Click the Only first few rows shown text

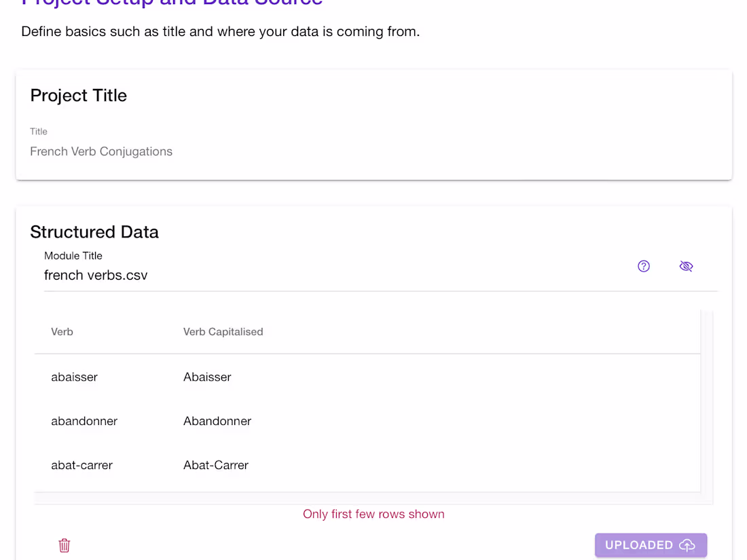click(x=373, y=514)
